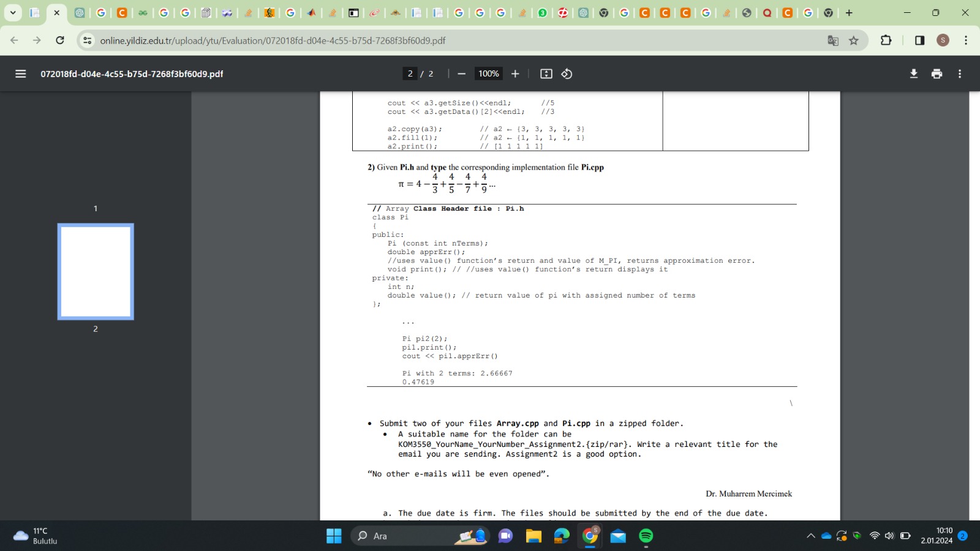Image resolution: width=980 pixels, height=551 pixels.
Task: Open Google Translate in the address bar
Action: pyautogui.click(x=833, y=40)
